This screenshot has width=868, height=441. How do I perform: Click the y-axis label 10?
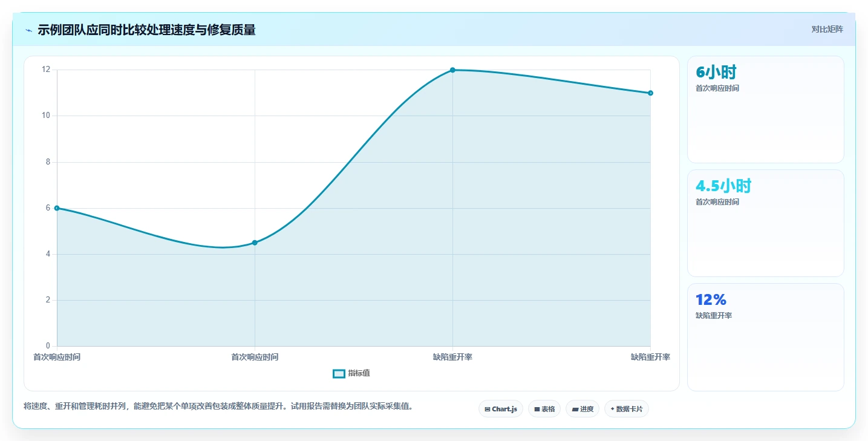click(x=46, y=116)
